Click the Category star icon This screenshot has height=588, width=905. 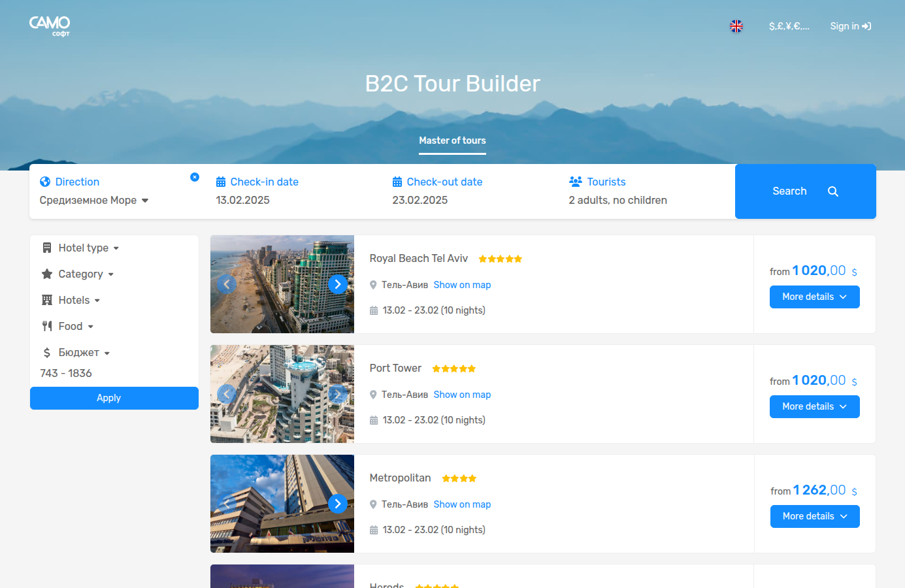click(x=47, y=274)
